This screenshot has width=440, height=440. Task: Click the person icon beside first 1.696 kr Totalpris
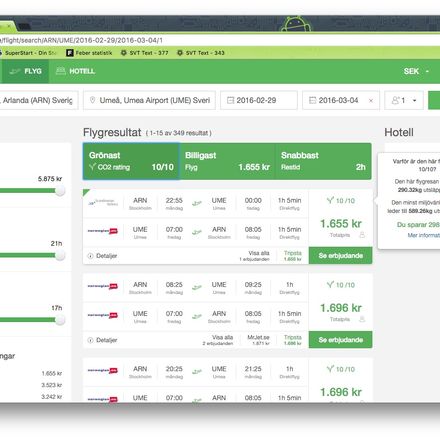362,319
